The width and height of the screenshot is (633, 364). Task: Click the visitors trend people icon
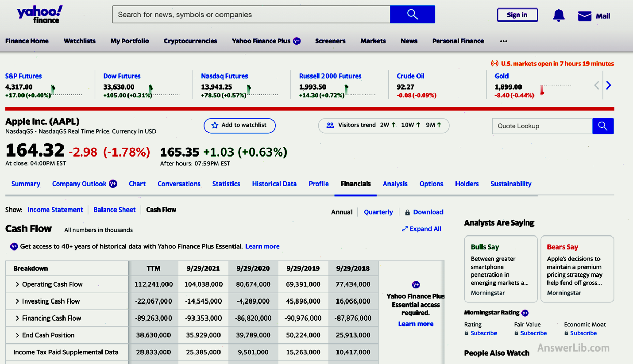pos(330,125)
